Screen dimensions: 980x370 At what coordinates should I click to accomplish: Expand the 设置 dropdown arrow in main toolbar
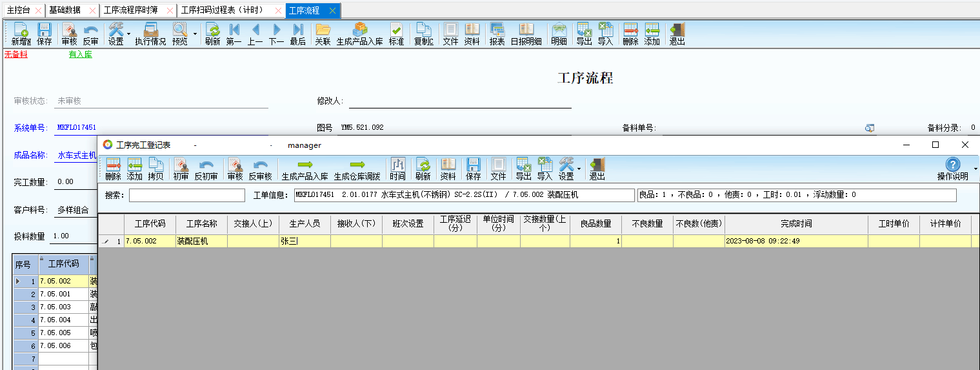128,34
